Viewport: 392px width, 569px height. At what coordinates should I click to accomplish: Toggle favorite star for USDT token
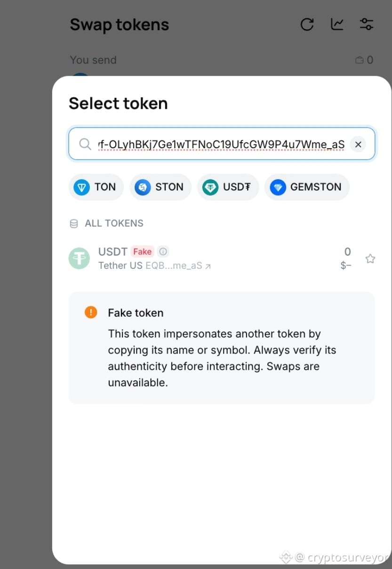click(x=370, y=258)
